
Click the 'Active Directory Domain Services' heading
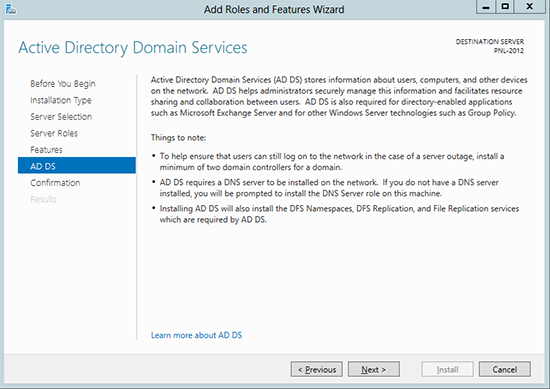(x=133, y=48)
